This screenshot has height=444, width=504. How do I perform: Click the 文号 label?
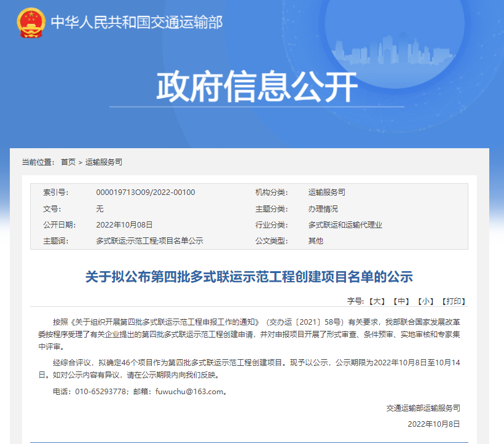coord(52,208)
